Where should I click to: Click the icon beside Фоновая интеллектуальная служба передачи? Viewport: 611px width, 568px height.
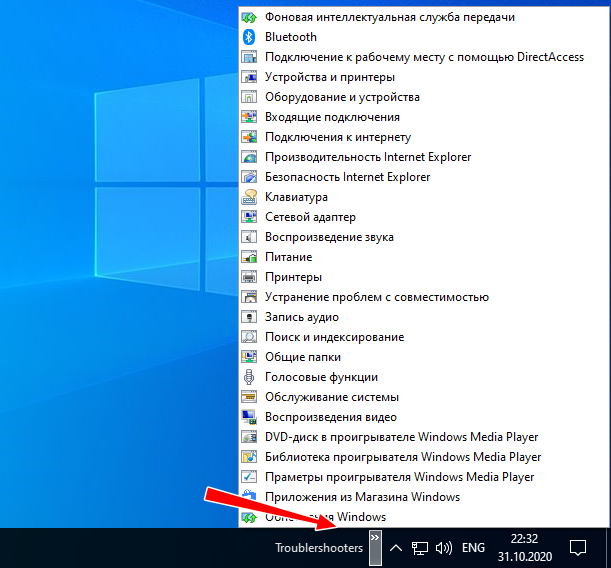pos(249,17)
